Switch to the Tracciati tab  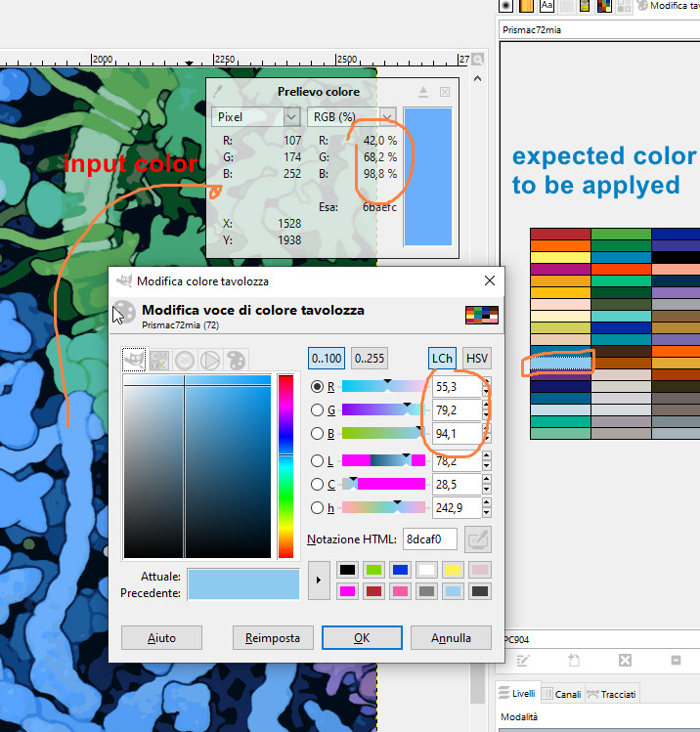(611, 694)
